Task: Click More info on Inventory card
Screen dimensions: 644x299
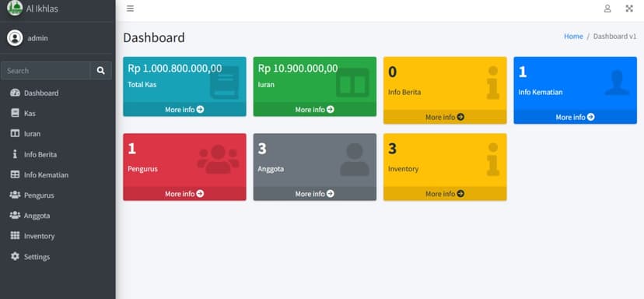Action: click(x=445, y=194)
